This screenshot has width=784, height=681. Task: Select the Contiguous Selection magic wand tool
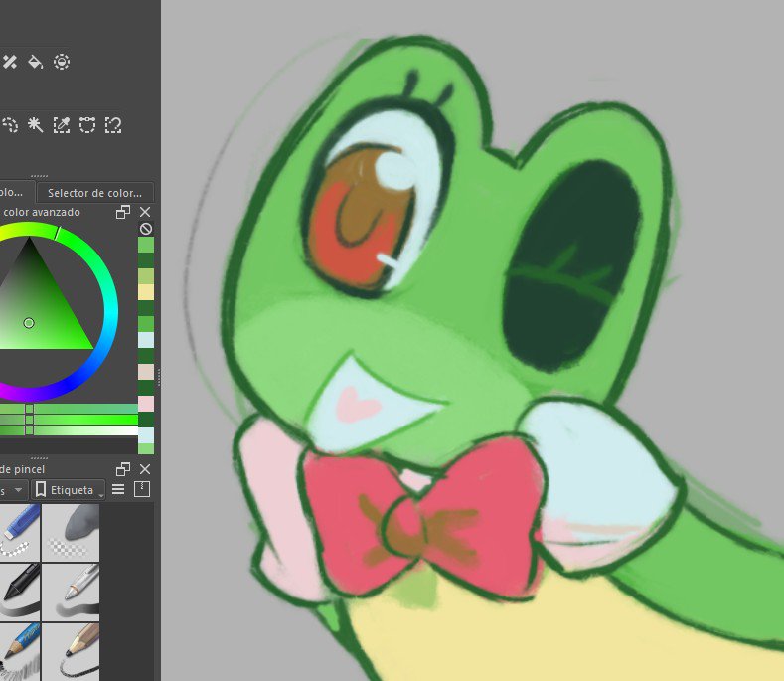click(x=35, y=124)
